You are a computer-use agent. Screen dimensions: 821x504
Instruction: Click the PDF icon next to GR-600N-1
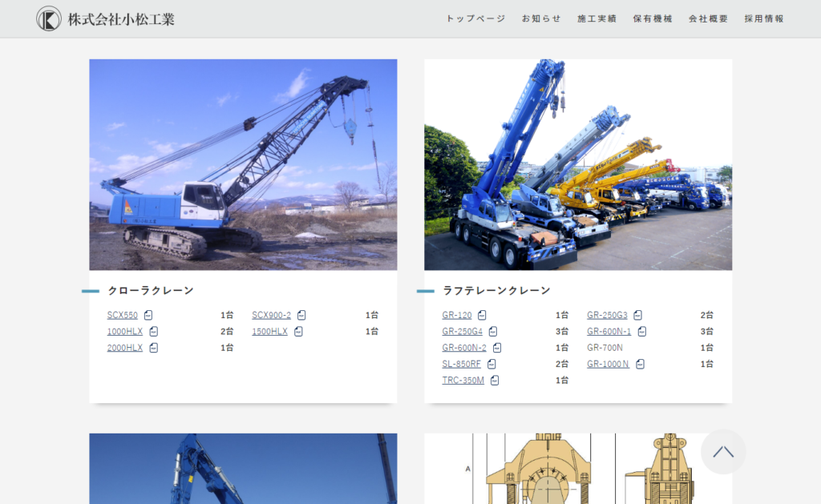tap(642, 331)
